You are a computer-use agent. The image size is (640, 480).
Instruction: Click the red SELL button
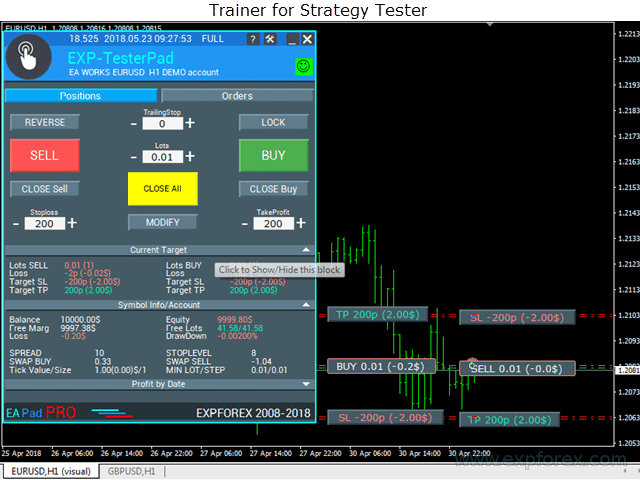click(45, 156)
